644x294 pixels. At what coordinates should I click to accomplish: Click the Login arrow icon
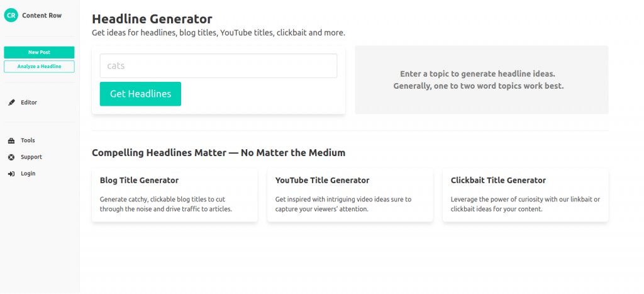(x=11, y=174)
